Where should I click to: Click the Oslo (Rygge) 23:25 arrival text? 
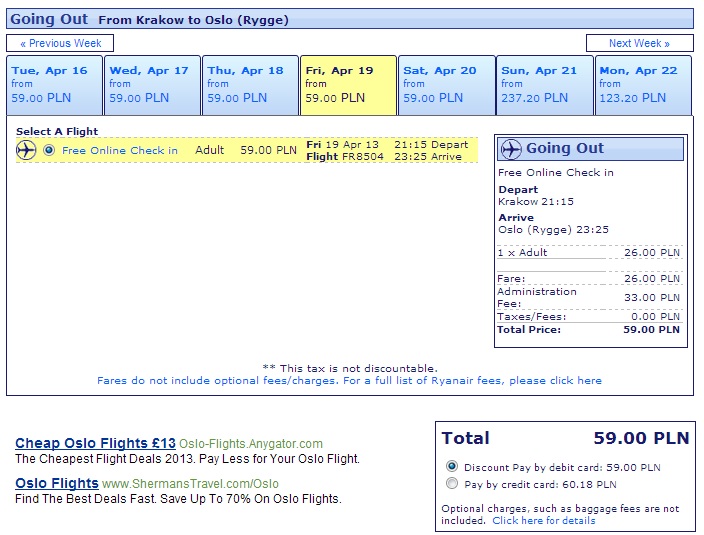[553, 230]
